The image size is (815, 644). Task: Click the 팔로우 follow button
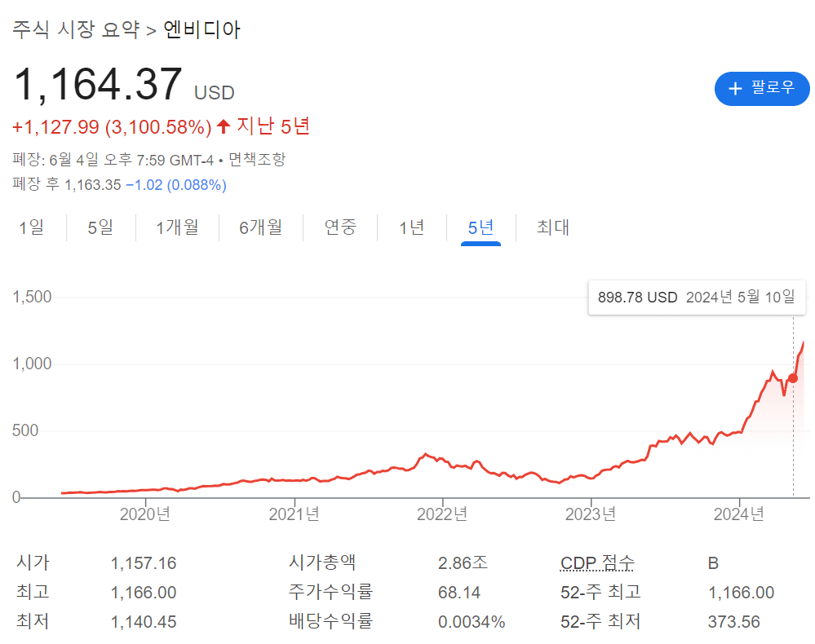click(x=762, y=89)
